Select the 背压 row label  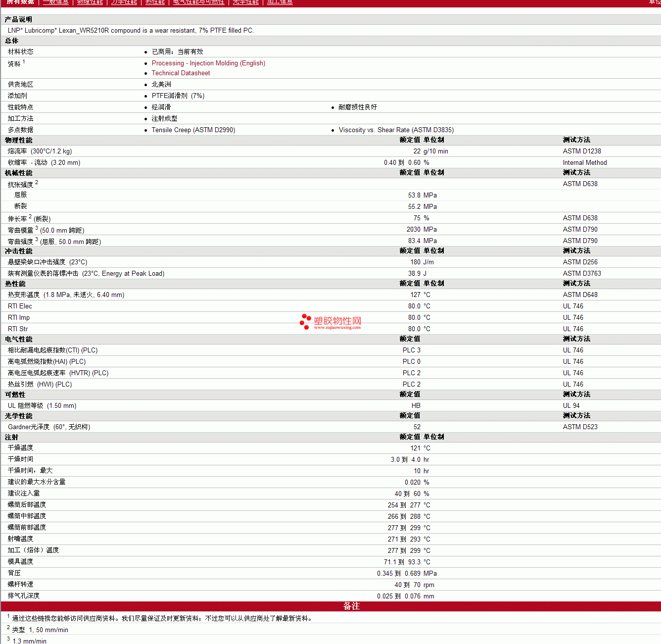point(14,573)
